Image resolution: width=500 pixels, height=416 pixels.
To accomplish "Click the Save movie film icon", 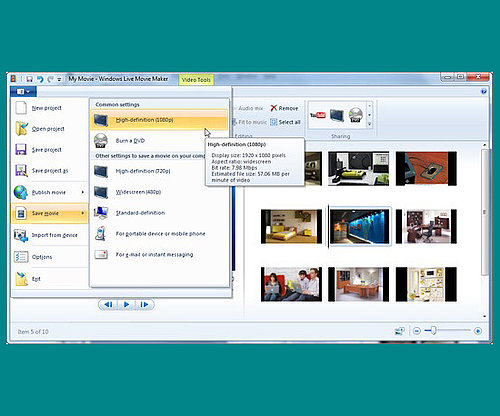I will 21,213.
